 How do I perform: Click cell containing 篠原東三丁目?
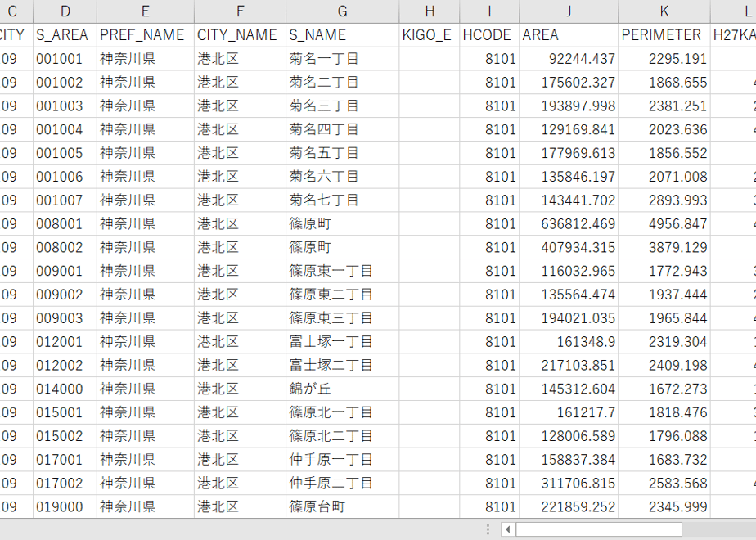pos(342,318)
